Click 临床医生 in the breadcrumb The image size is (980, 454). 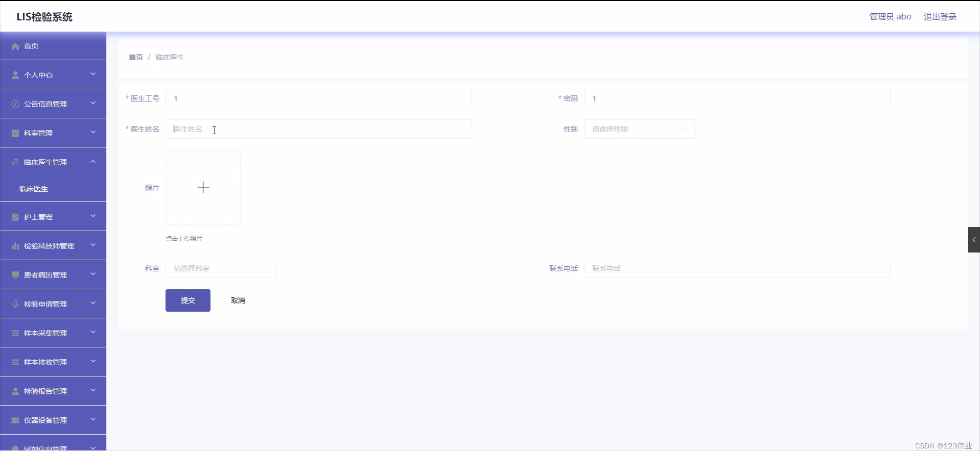pyautogui.click(x=170, y=57)
